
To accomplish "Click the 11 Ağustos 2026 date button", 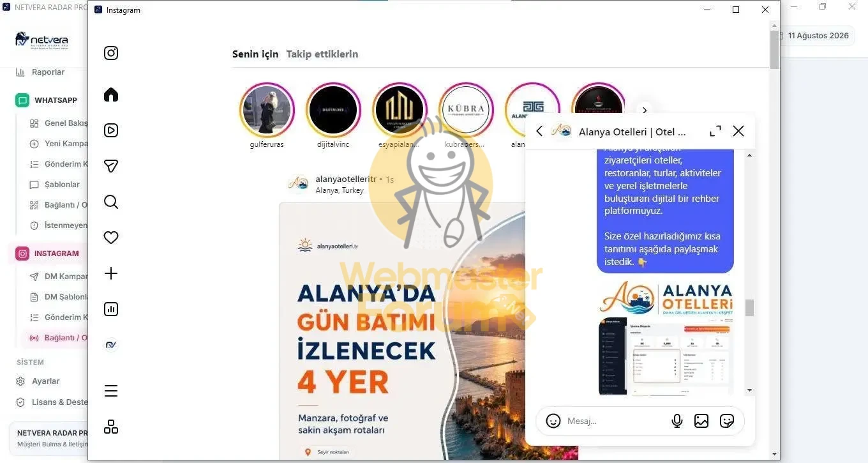I will (816, 36).
